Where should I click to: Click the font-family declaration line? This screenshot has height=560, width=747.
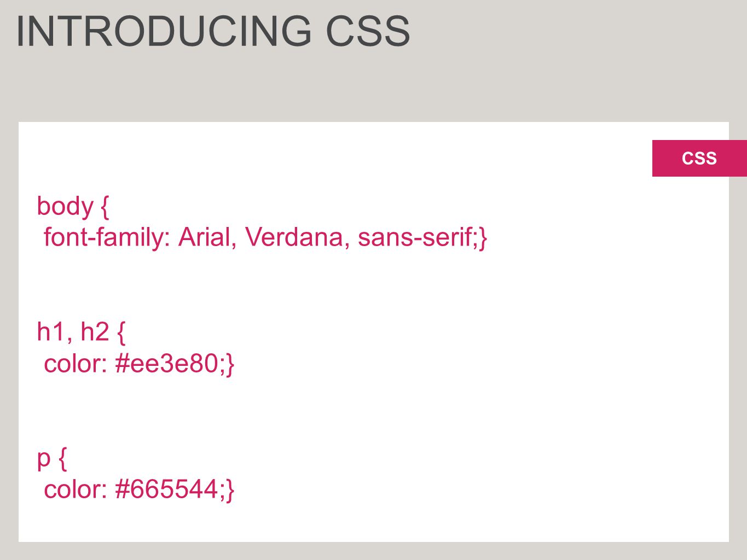tap(265, 238)
